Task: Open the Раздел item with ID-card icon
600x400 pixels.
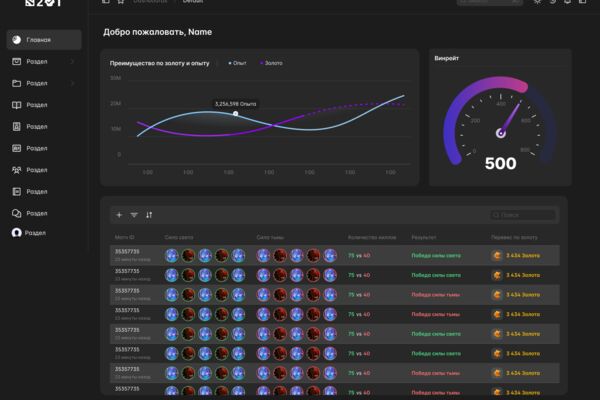Action: pyautogui.click(x=37, y=148)
